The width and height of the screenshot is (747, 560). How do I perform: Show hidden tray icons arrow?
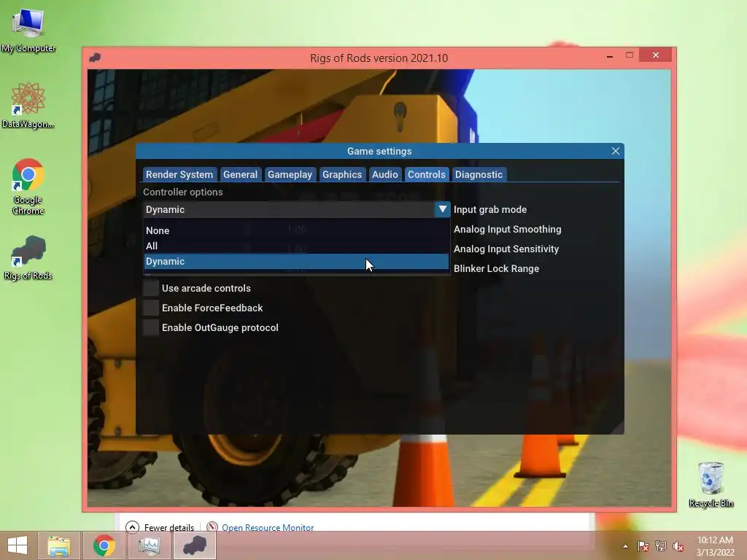[x=625, y=546]
